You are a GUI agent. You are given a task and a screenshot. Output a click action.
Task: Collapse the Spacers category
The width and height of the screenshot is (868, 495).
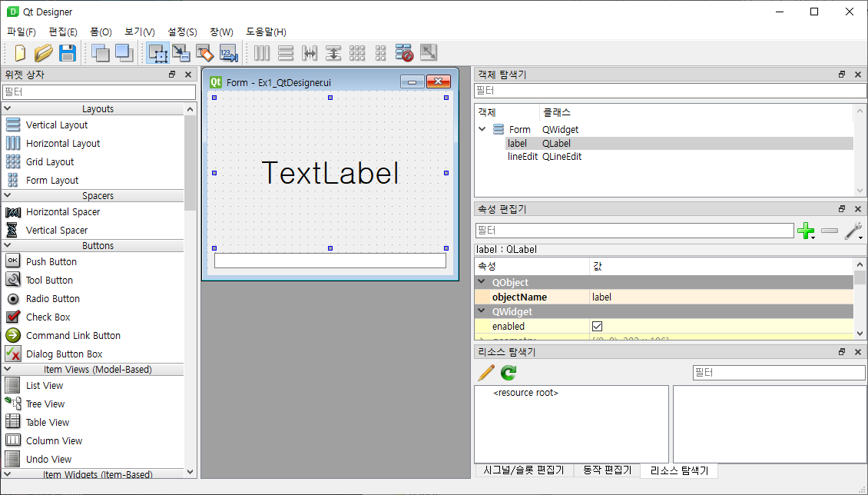click(8, 195)
